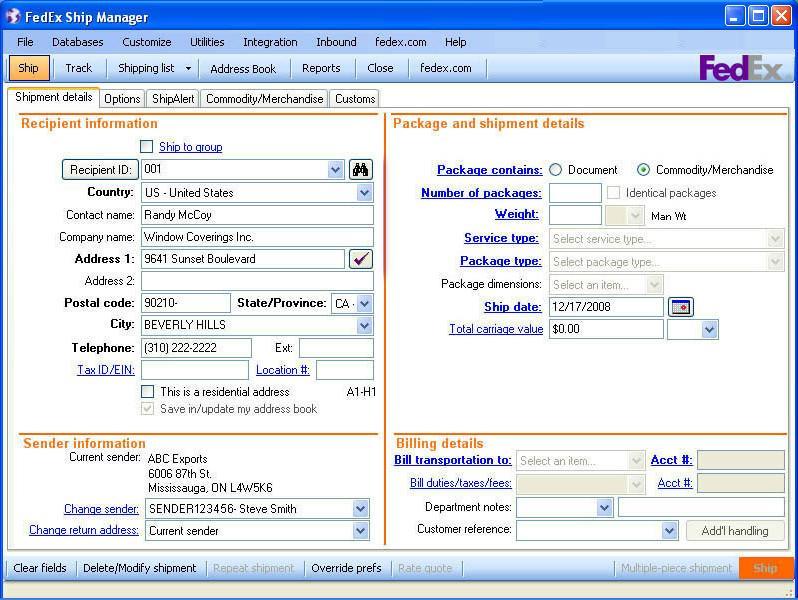
Task: Click the Ship toolbar button
Action: [28, 68]
